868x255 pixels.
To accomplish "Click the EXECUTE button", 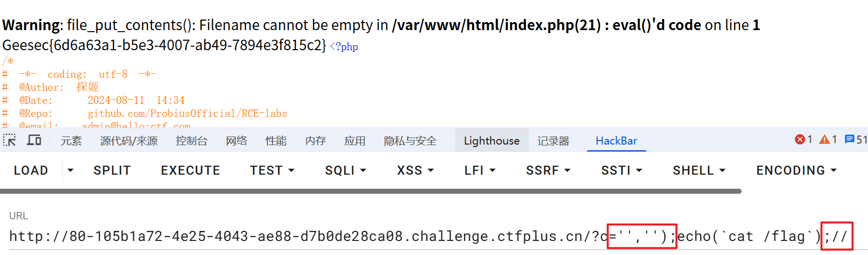I will click(x=191, y=170).
